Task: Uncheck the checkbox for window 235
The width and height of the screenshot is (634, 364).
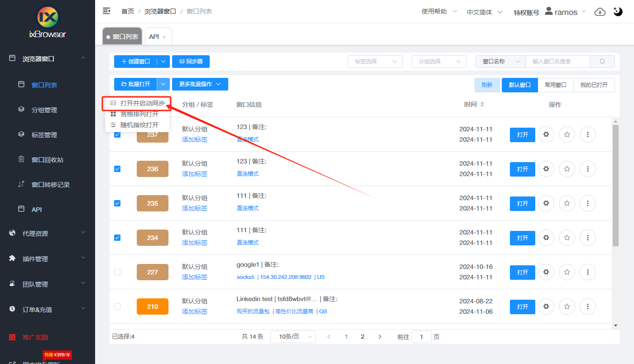Action: [117, 203]
